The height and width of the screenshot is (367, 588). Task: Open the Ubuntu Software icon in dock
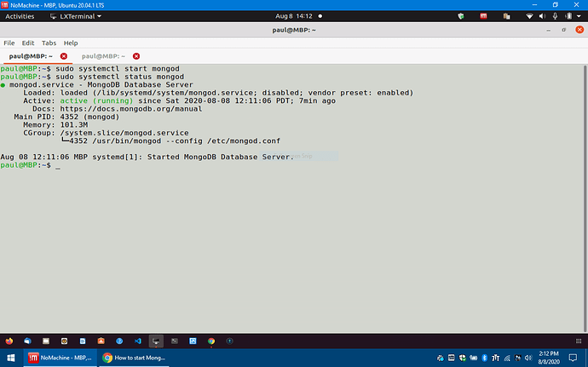[101, 341]
